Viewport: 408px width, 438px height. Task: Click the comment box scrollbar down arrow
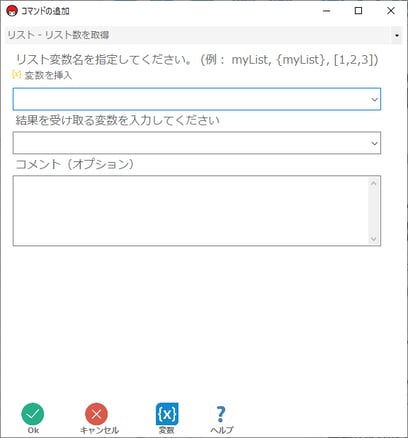tap(373, 239)
